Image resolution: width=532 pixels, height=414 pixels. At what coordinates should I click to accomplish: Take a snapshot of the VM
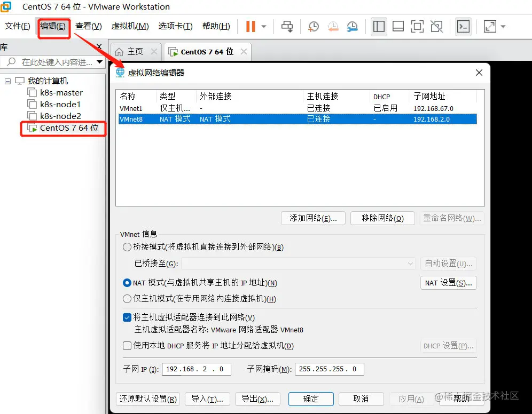[x=312, y=26]
